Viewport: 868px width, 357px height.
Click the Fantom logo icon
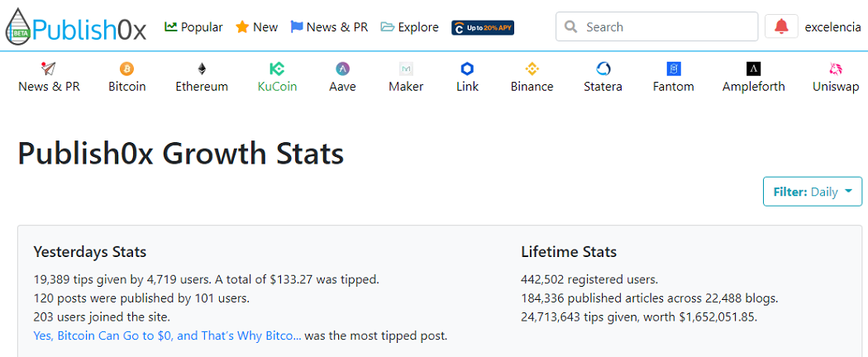(x=674, y=69)
